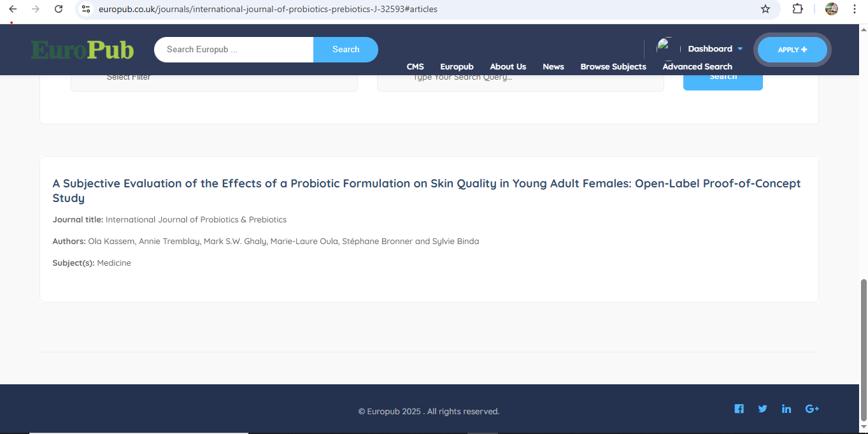This screenshot has height=434, width=868.
Task: Open the Chrome profile avatar
Action: coord(831,9)
